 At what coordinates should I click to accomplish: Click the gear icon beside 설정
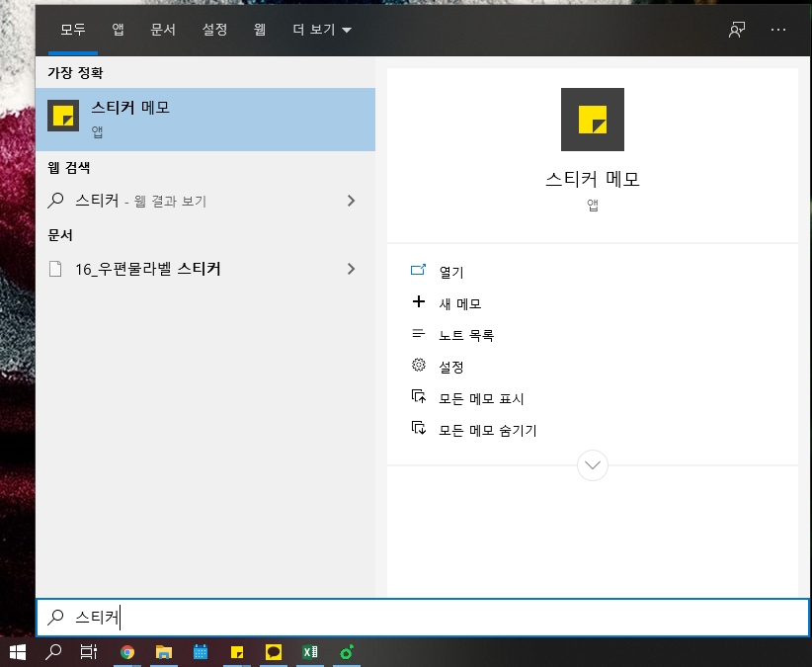coord(419,365)
